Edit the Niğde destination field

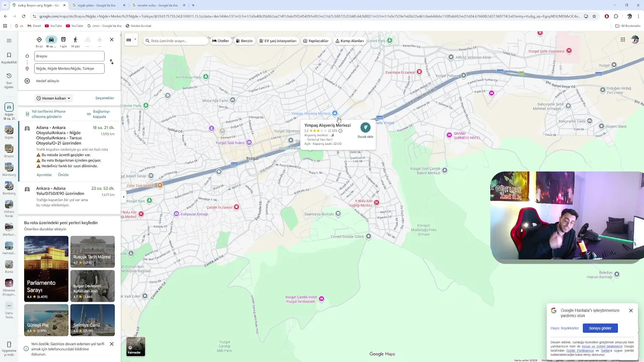pos(69,68)
